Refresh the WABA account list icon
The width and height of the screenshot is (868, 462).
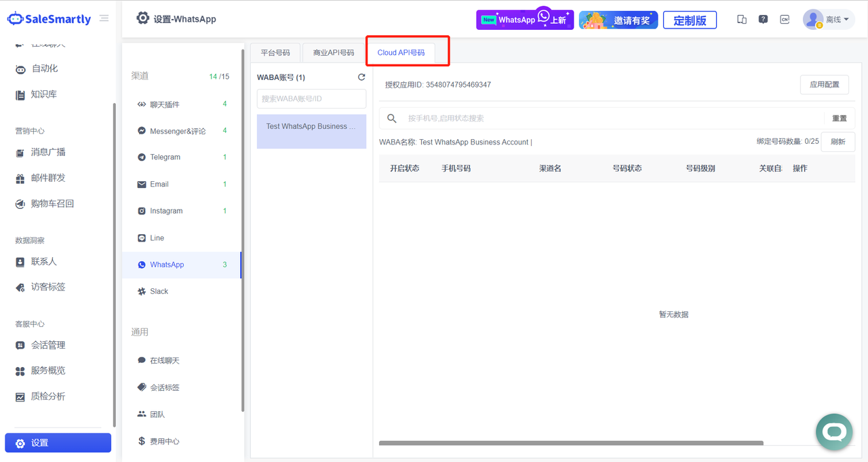361,77
